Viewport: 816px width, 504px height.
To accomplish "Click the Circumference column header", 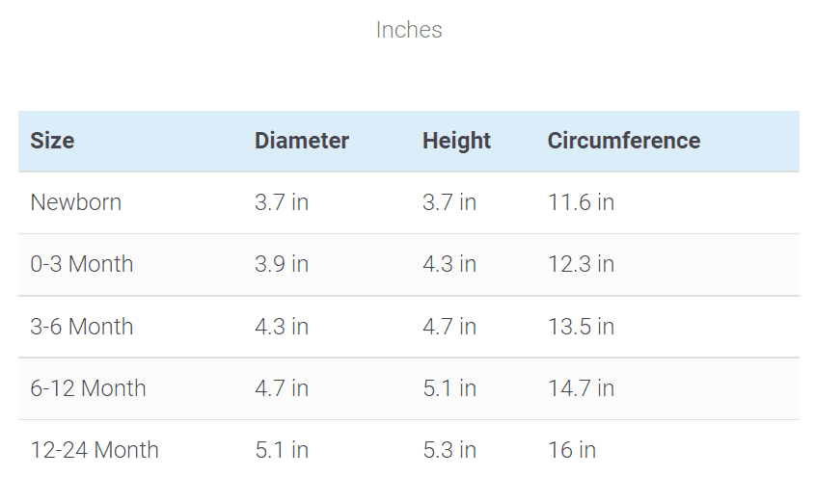I will click(x=623, y=141).
